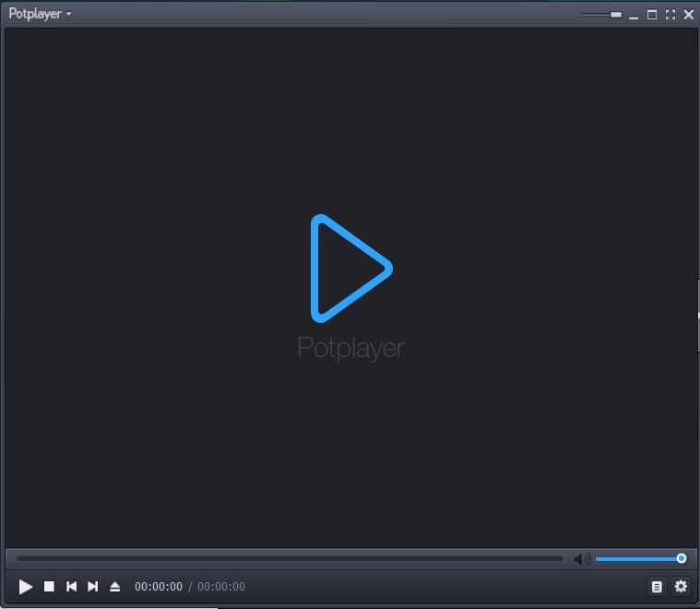The height and width of the screenshot is (609, 700).
Task: Open the Potplayer main menu dropdown
Action: [40, 14]
